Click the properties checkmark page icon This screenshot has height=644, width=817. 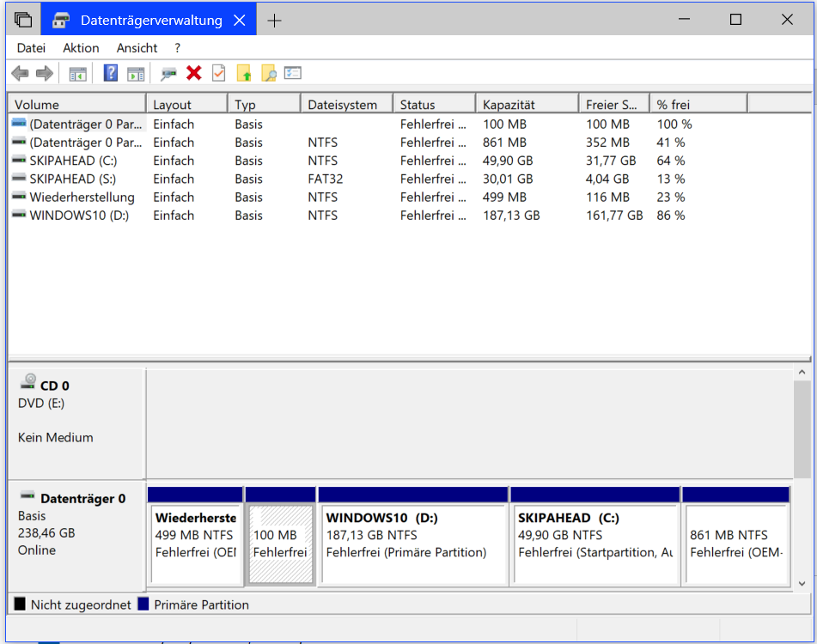[219, 73]
